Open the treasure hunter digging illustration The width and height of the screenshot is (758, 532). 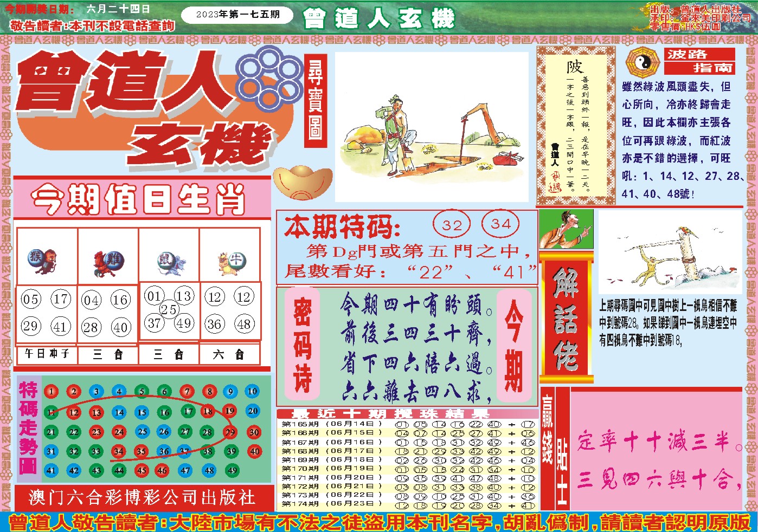pos(432,127)
